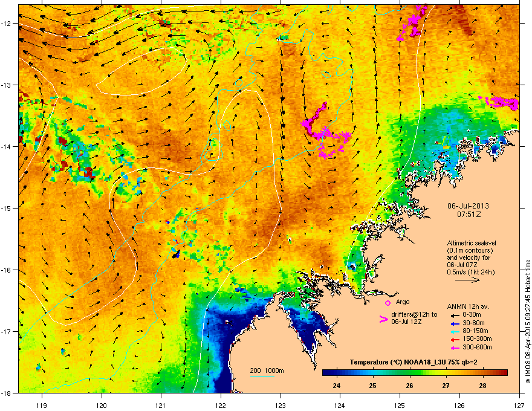The image size is (532, 411).
Task: Click the '0-30m' depth label
Action: tap(472, 315)
